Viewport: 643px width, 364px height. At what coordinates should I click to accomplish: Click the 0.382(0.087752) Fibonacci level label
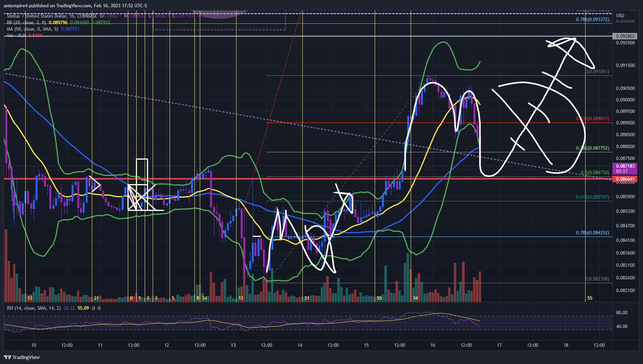click(x=592, y=148)
